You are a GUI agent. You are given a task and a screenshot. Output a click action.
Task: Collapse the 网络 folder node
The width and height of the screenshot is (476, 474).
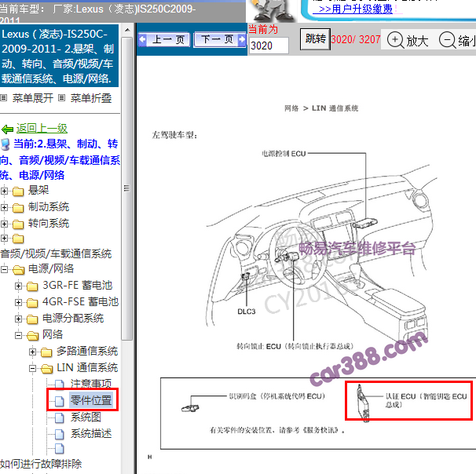pos(19,335)
